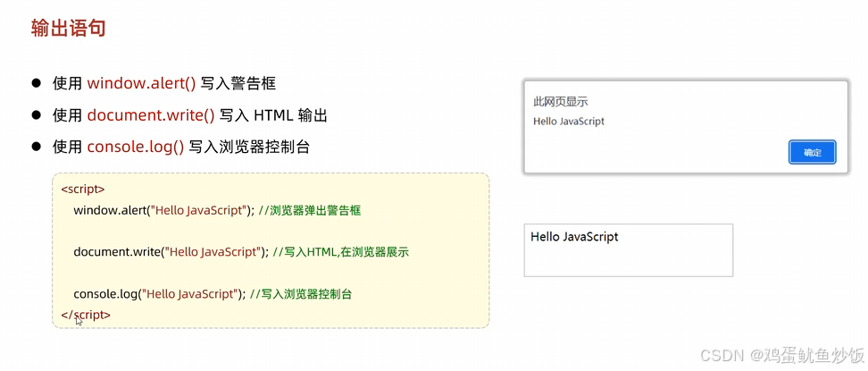Click the document.write("Hello JavaScript") code line
The image size is (868, 371).
tap(171, 252)
